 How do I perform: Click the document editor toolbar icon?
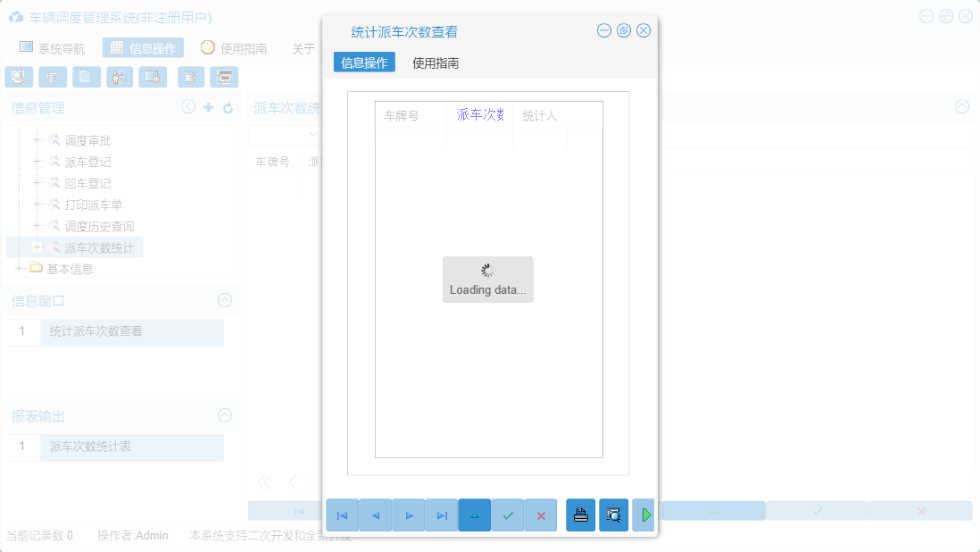[85, 77]
